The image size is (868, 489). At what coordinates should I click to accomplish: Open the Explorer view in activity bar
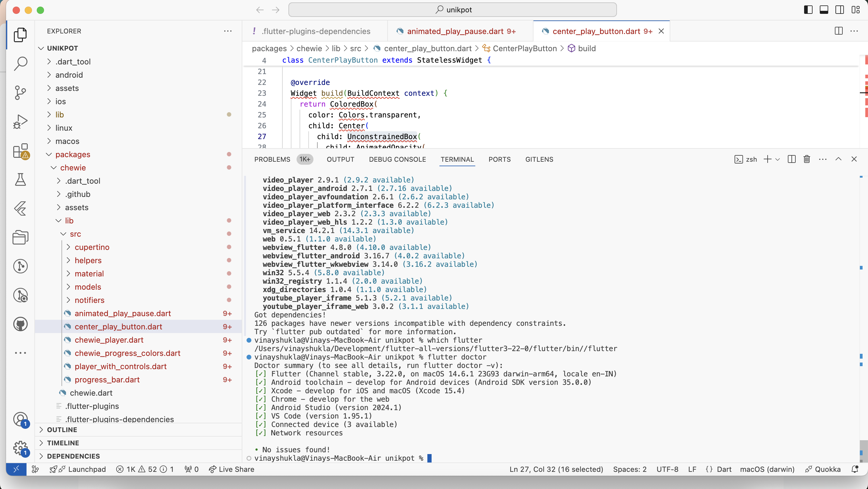(x=20, y=35)
